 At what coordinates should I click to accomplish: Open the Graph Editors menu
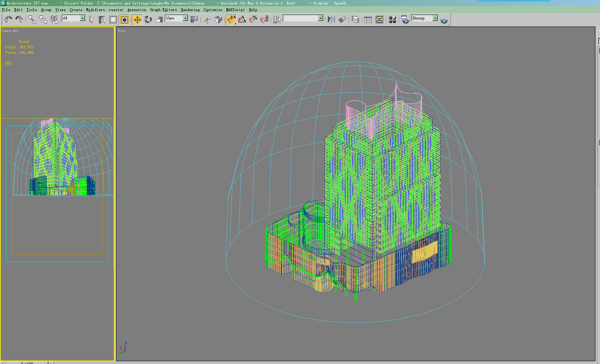[163, 10]
